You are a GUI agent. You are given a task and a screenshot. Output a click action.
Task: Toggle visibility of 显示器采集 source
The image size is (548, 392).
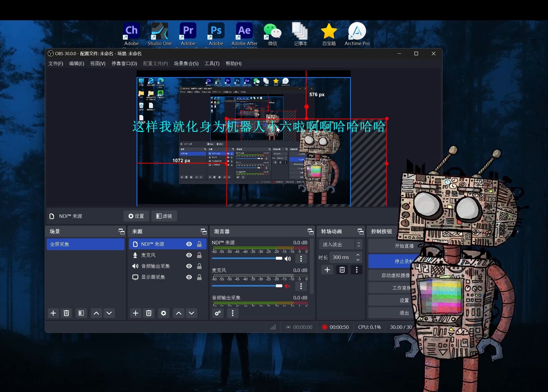pyautogui.click(x=189, y=277)
